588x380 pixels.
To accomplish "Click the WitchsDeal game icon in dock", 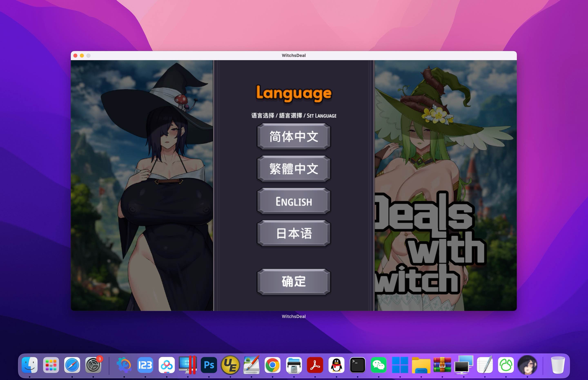I will [527, 365].
